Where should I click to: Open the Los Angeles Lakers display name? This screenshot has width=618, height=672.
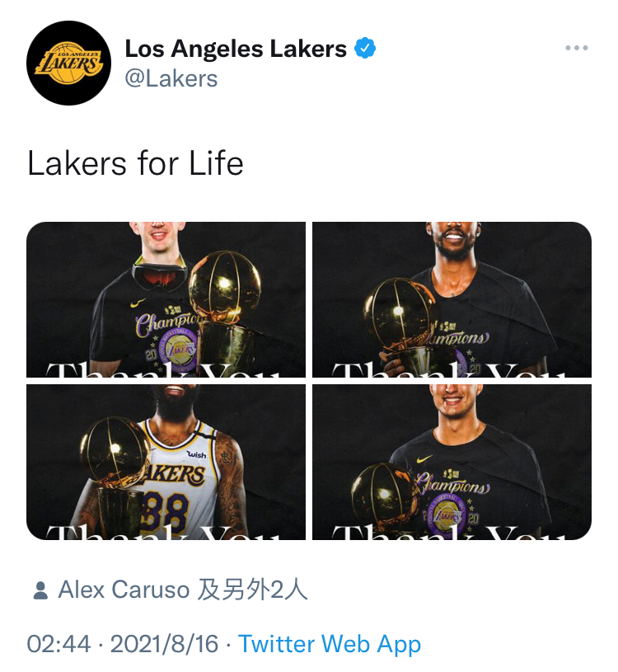(x=236, y=49)
